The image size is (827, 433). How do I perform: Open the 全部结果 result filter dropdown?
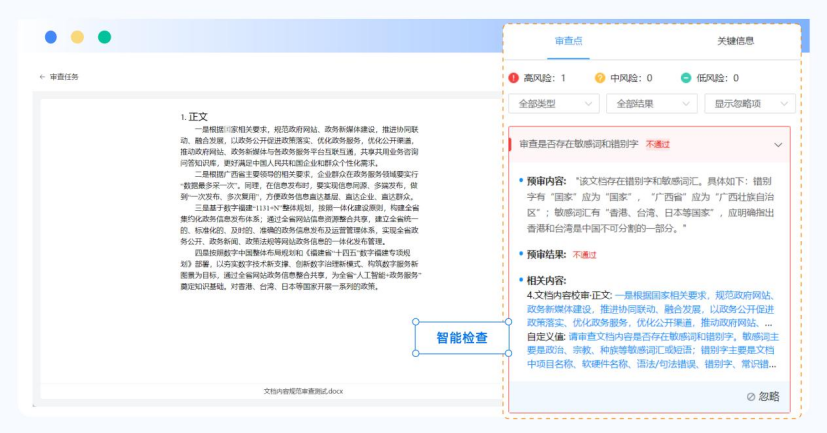651,103
